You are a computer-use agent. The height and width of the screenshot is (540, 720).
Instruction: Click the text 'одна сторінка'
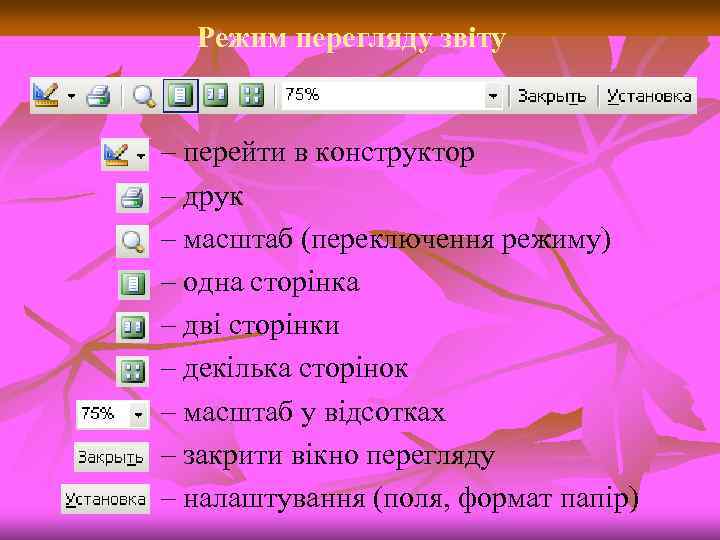click(x=271, y=281)
